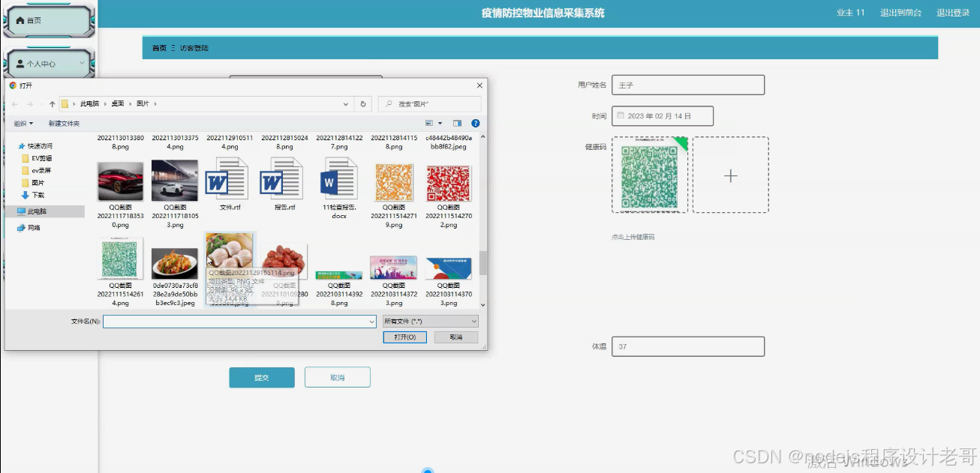Select the 11检查报告.docx Word file
The width and height of the screenshot is (980, 473).
[339, 178]
